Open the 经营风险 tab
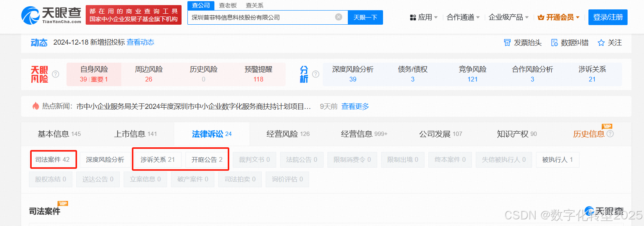 288,134
